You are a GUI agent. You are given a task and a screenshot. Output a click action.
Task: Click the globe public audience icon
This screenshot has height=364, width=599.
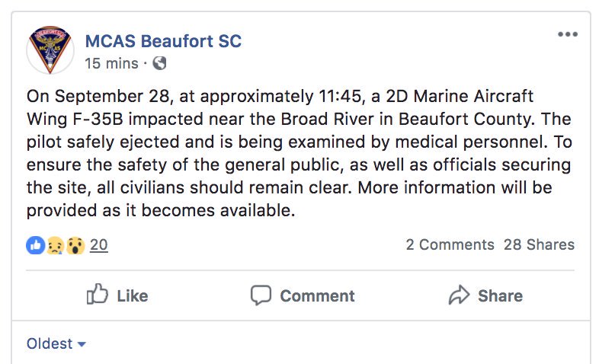click(x=160, y=63)
